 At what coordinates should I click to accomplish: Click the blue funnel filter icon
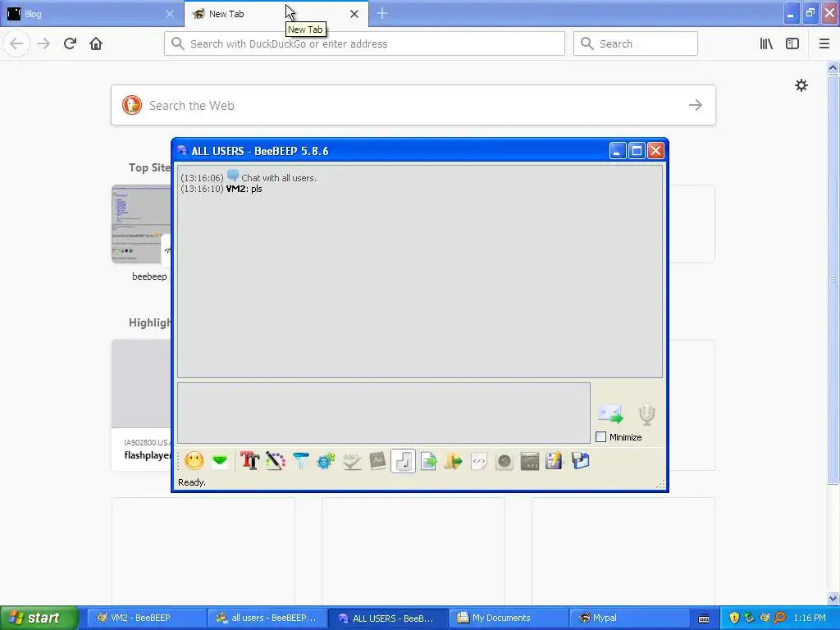click(301, 461)
